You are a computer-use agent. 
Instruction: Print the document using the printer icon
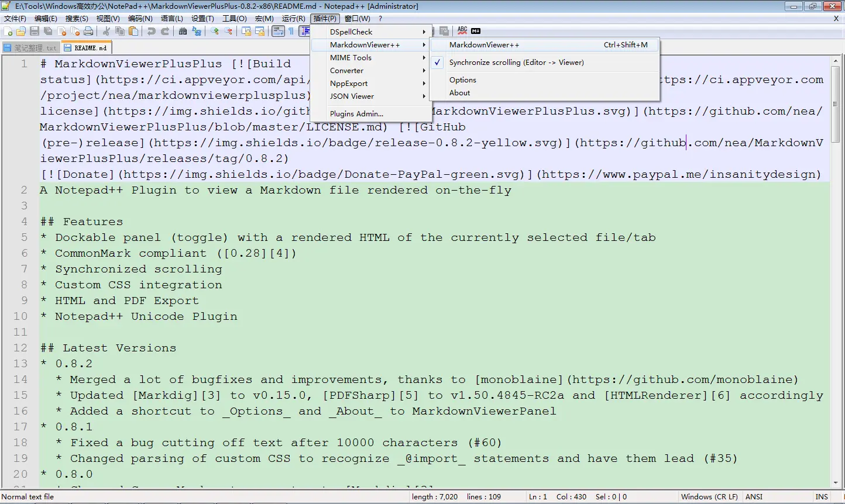pos(88,31)
